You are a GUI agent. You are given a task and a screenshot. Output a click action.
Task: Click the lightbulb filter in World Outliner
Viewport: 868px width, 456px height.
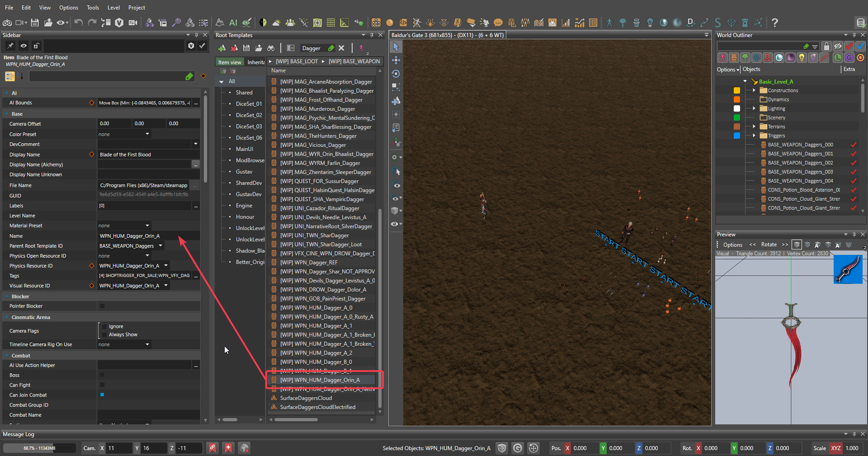point(802,58)
